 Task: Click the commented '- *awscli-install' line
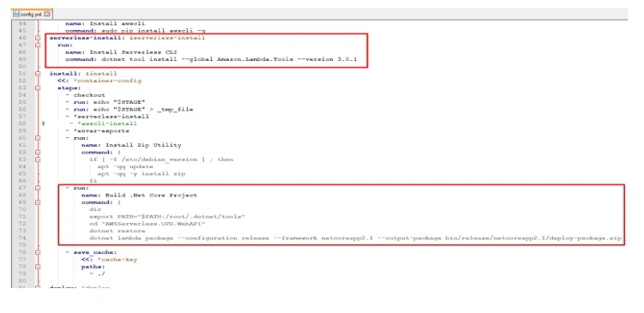point(103,123)
